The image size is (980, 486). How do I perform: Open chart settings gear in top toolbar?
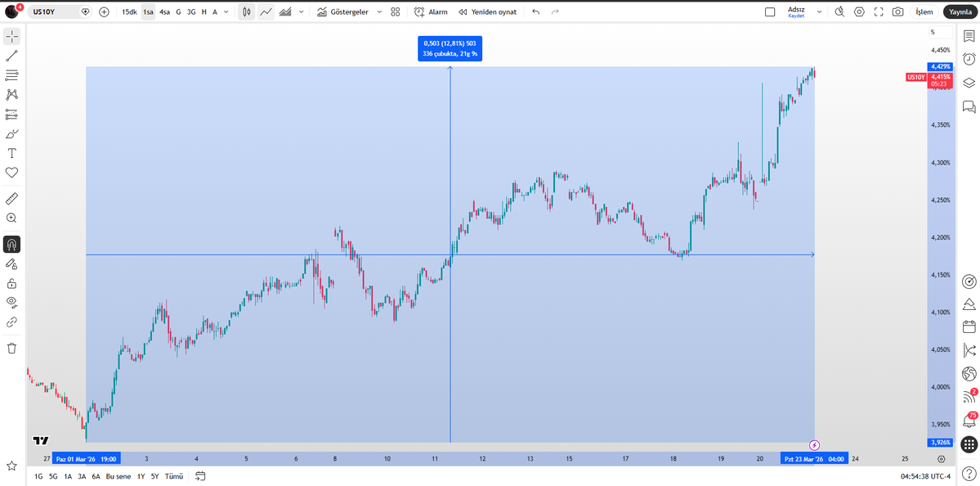(x=859, y=12)
